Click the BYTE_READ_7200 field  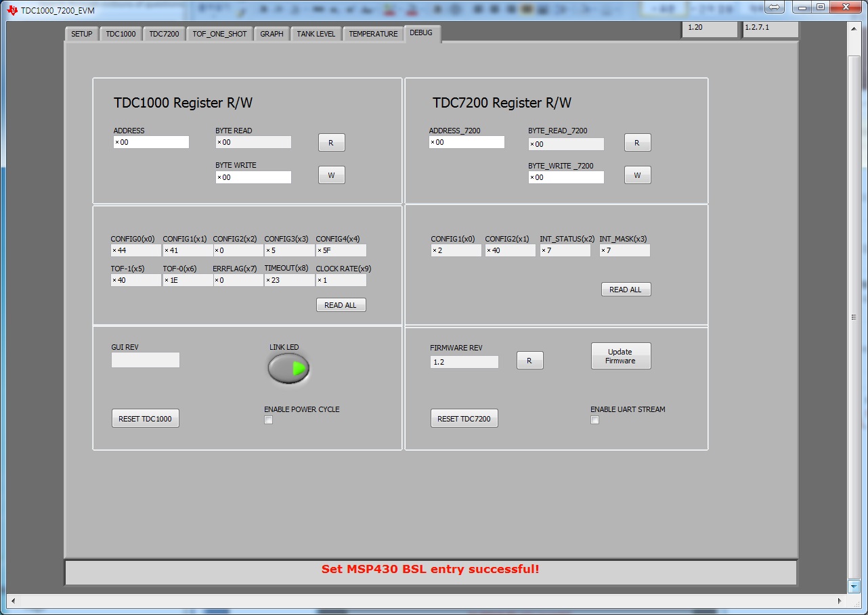pos(566,144)
